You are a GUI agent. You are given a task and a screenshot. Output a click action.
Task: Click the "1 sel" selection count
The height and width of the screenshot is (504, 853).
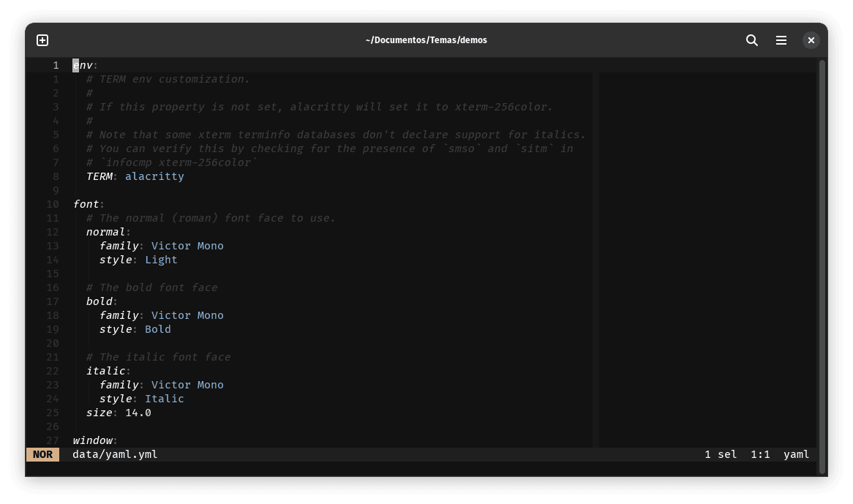(721, 454)
